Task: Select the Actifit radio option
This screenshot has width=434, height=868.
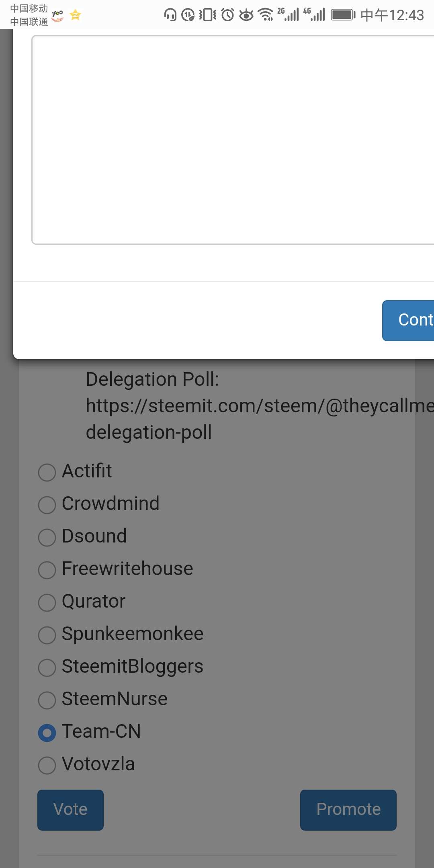Action: (x=47, y=472)
